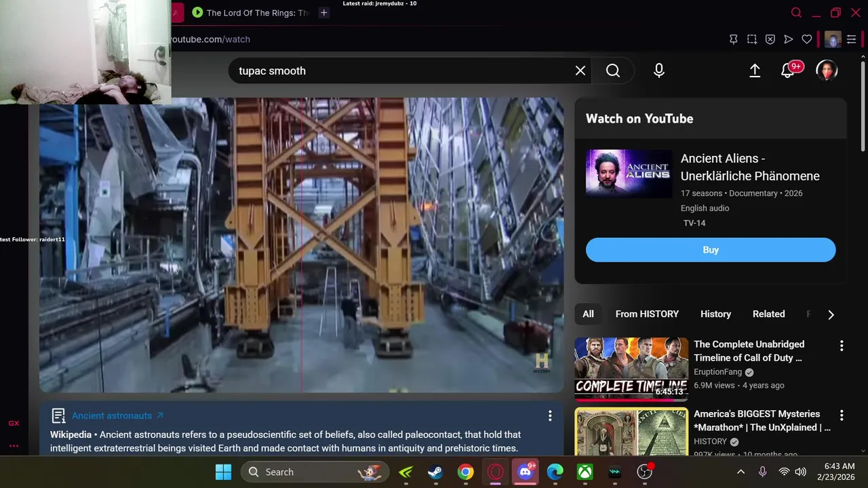Open EruptionFang channel link
Screen dimensions: 868x488
pos(717,372)
